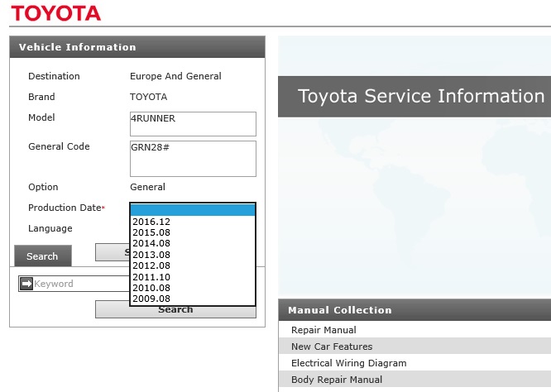Choose 2009.08 production date
Screen dimensions: 551x392
(193, 299)
